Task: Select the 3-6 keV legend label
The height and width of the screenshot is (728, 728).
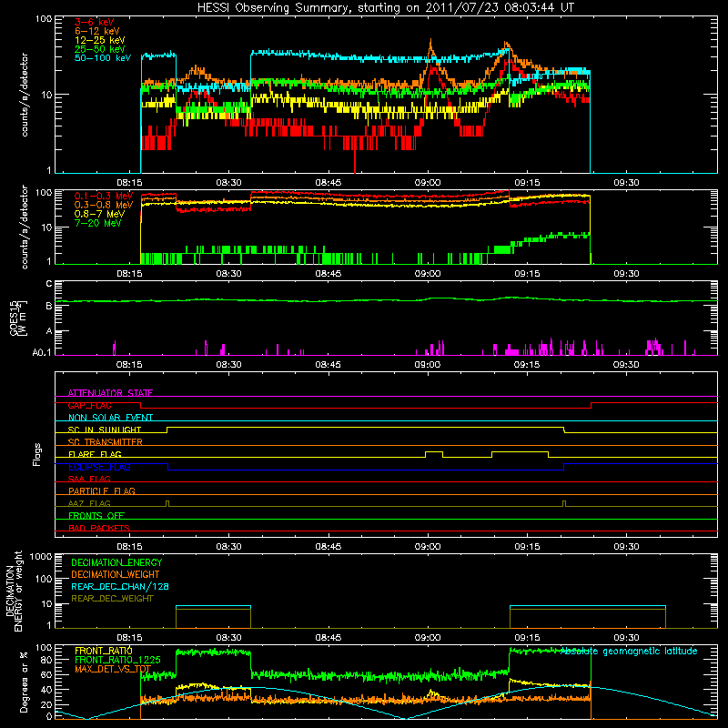Action: tap(94, 22)
